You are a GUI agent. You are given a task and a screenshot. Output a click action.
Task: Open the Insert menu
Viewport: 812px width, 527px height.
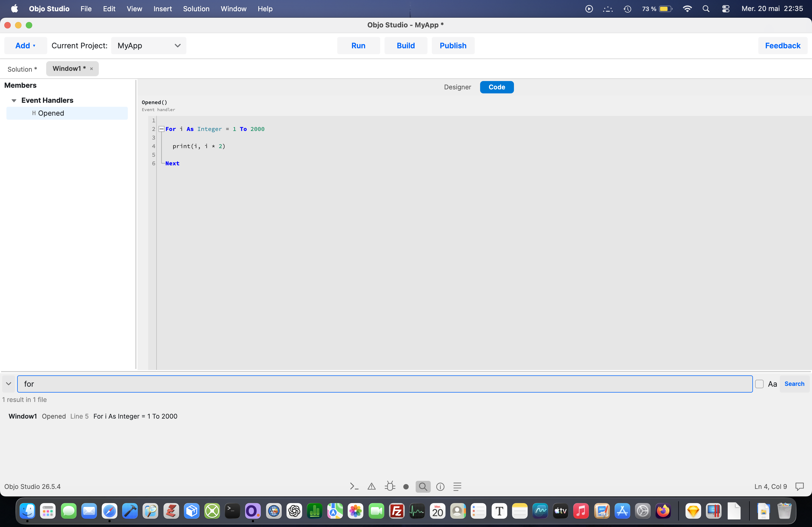tap(162, 9)
